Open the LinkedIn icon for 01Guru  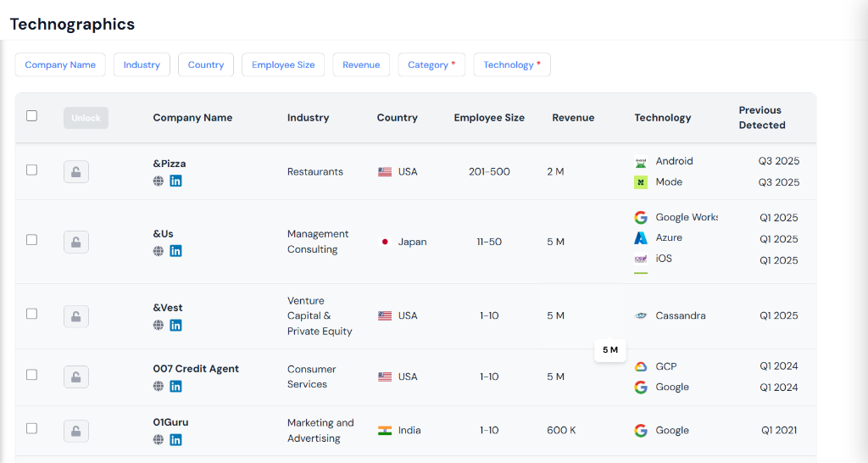[x=175, y=440]
